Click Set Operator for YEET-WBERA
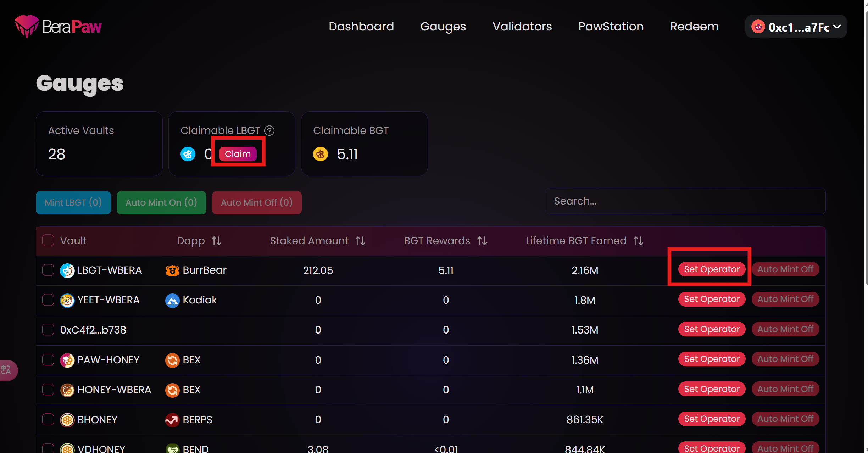This screenshot has height=453, width=868. (x=711, y=299)
